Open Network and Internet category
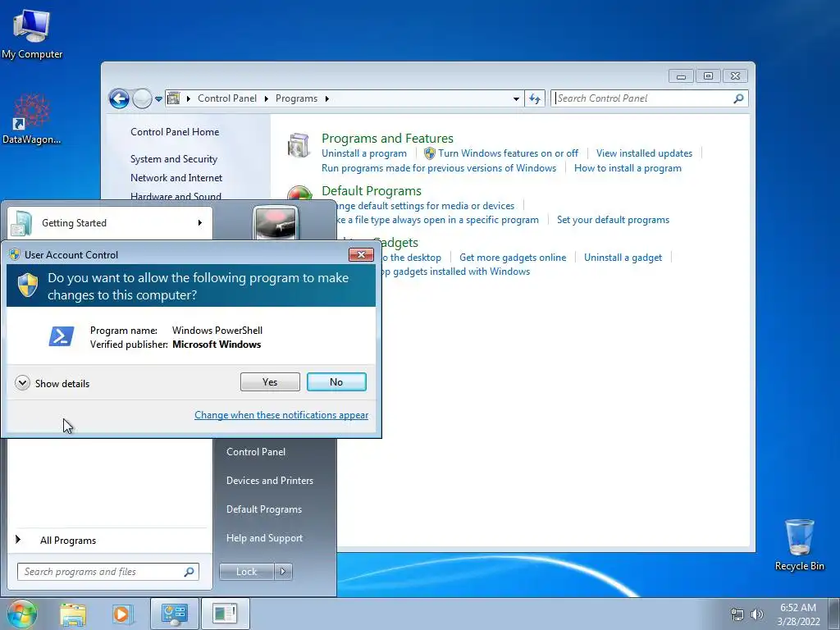The image size is (840, 630). pyautogui.click(x=176, y=178)
